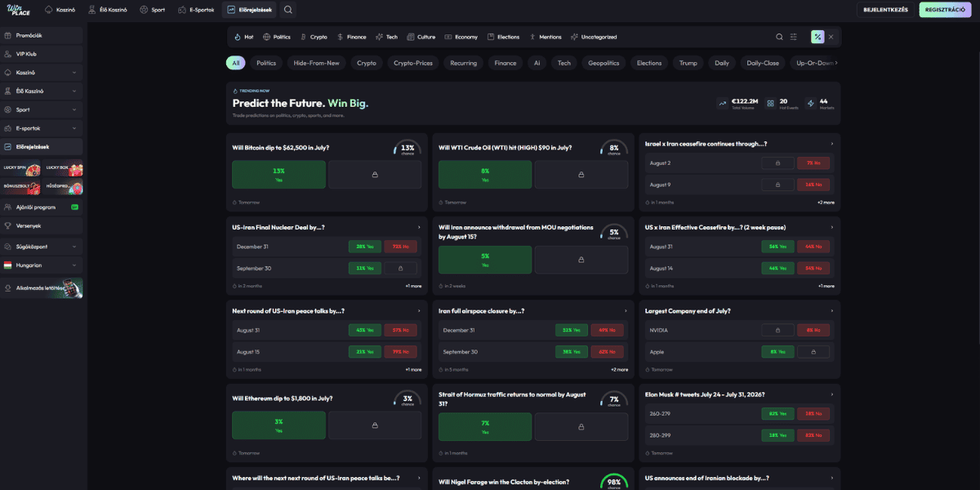Image resolution: width=980 pixels, height=490 pixels.
Task: Select the Mentions category icon
Action: pos(532,37)
